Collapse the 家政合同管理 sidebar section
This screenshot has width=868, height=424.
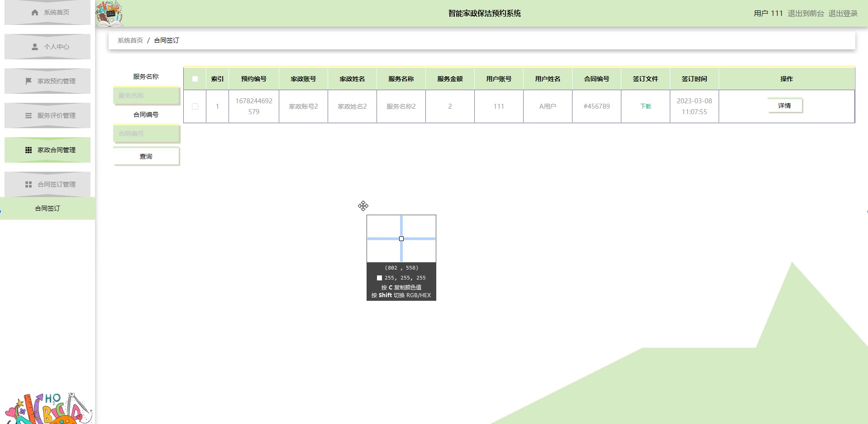click(56, 150)
